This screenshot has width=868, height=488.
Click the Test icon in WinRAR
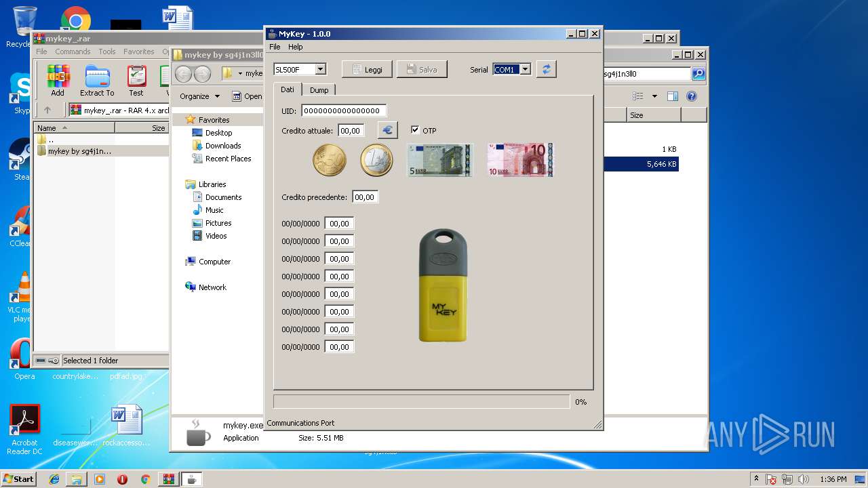tap(136, 81)
